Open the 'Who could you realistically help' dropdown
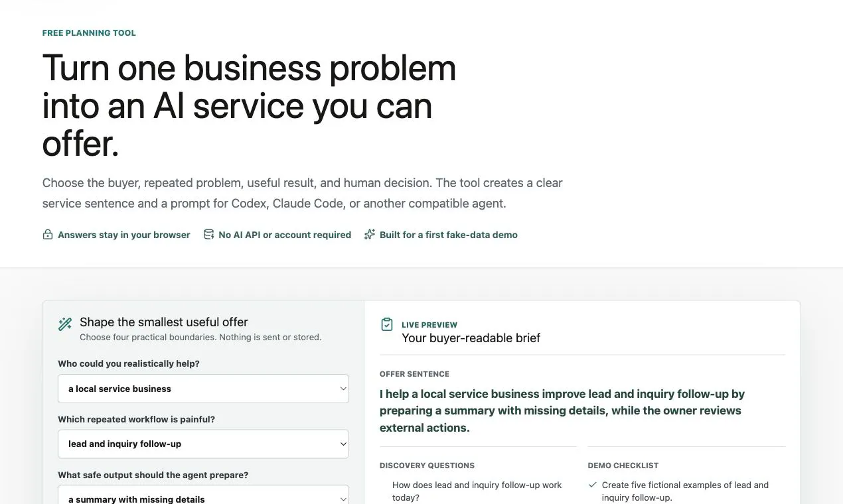 coord(203,389)
